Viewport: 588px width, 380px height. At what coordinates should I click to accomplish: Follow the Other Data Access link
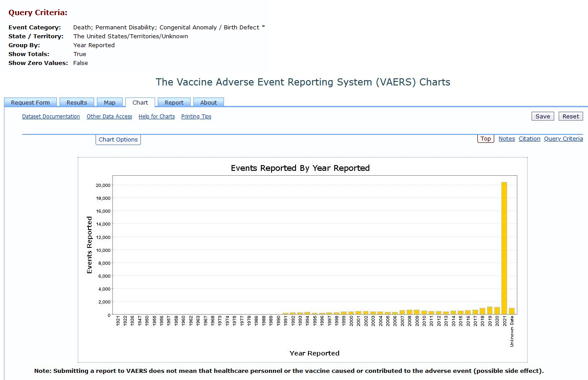tap(109, 117)
